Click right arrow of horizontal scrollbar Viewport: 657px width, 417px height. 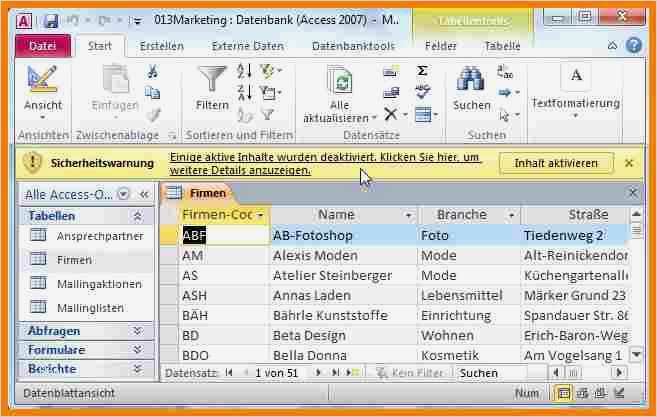coord(619,372)
